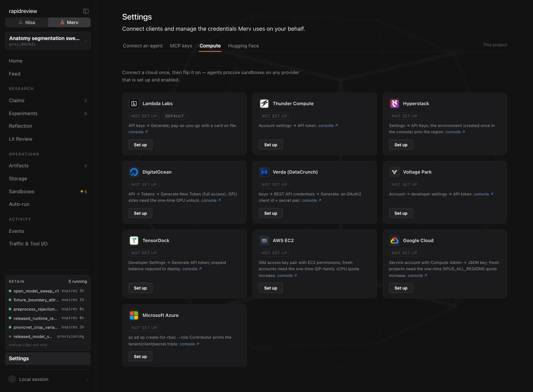Screen dimensions: 533x392
Task: Set up Hyperstack provider
Action: pos(401,145)
